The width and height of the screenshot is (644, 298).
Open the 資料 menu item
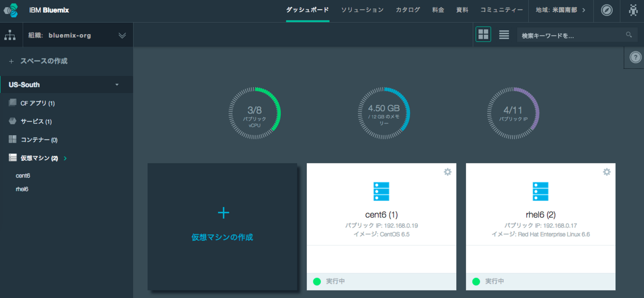coord(462,10)
